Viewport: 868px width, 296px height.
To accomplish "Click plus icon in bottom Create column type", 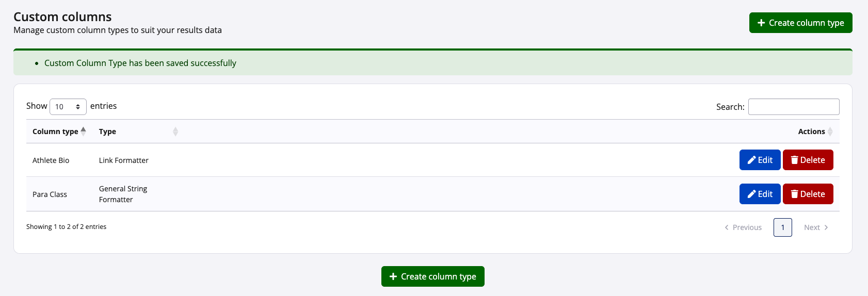I will point(393,276).
